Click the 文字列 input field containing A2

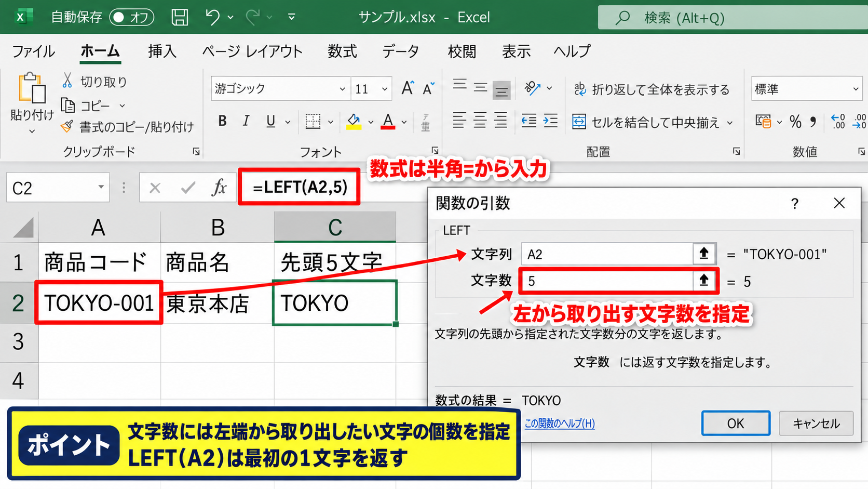tap(607, 254)
